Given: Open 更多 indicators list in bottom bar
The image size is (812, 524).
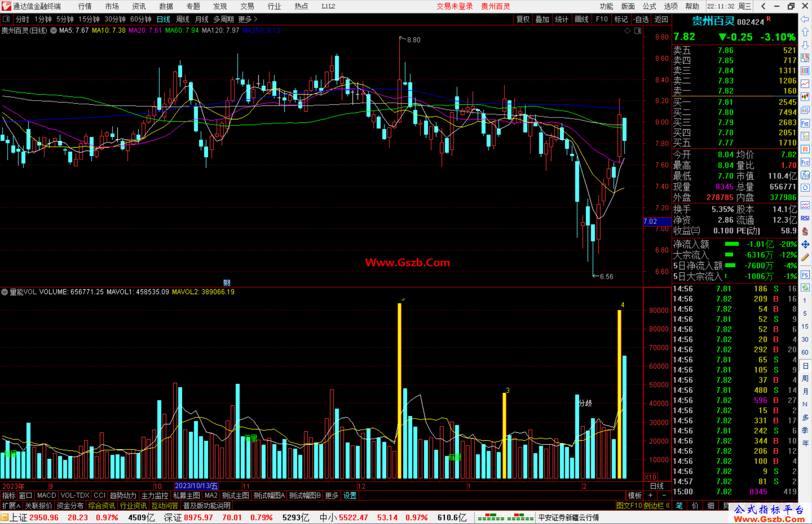Looking at the screenshot, I should 332,496.
